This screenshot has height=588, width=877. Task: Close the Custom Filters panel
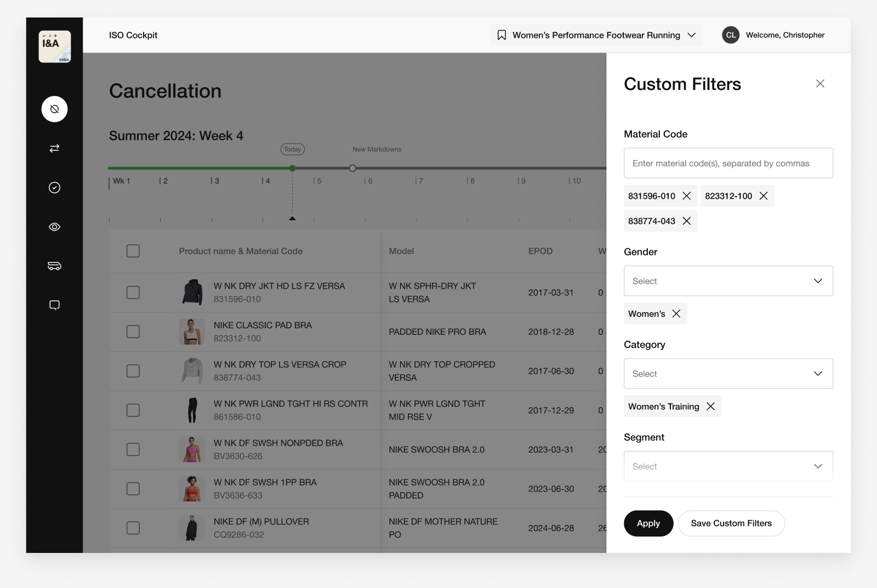820,83
